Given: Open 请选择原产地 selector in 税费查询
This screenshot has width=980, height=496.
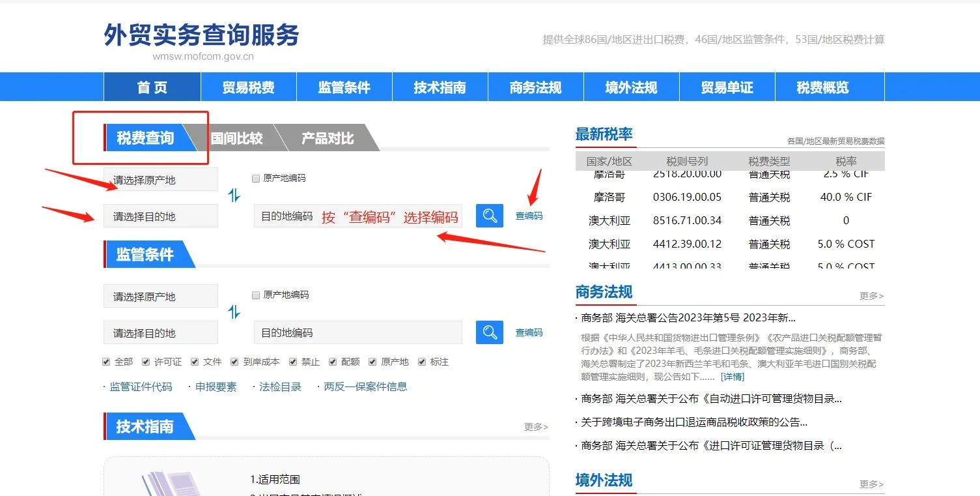Looking at the screenshot, I should 161,180.
